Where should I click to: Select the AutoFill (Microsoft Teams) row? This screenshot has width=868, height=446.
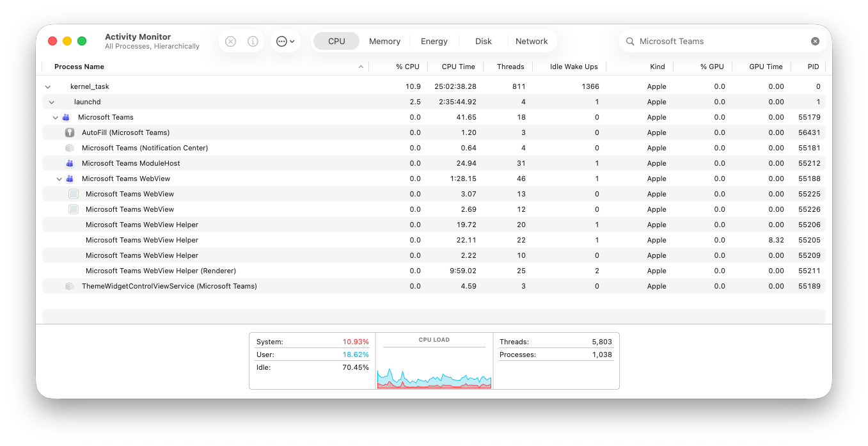tap(434, 132)
